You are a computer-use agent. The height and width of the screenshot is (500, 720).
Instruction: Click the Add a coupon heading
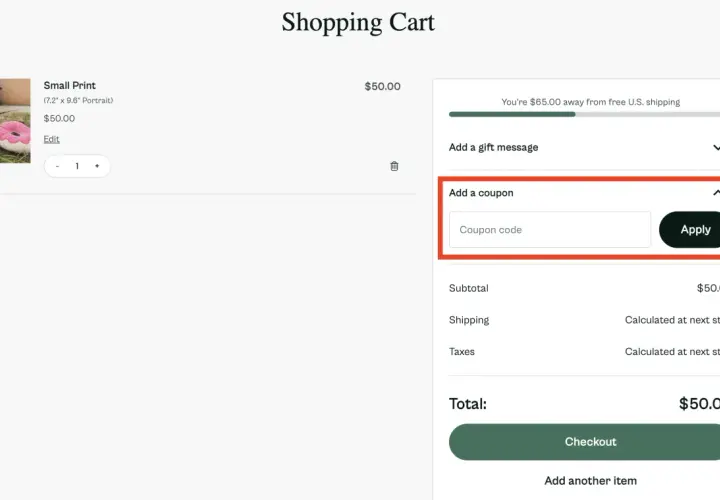tap(481, 193)
